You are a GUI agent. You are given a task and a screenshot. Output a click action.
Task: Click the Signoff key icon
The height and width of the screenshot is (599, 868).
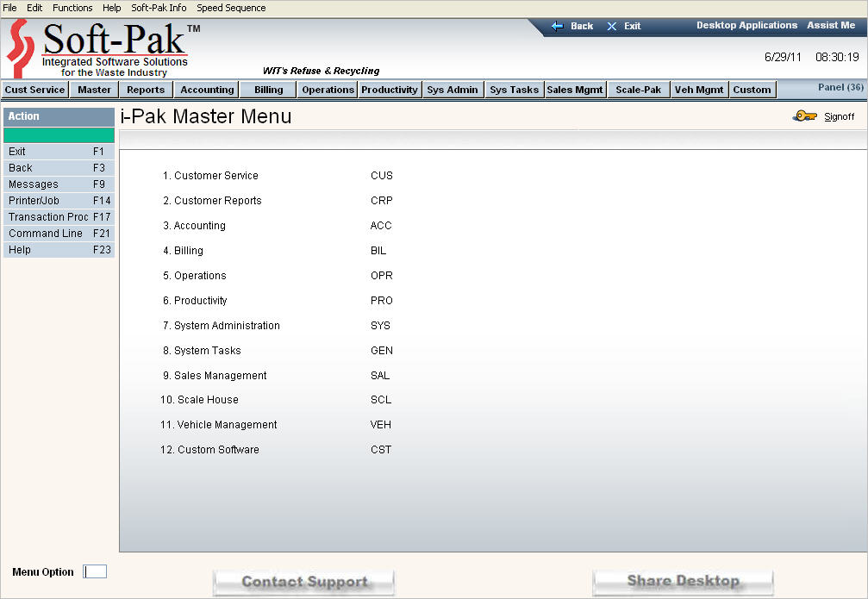(804, 116)
